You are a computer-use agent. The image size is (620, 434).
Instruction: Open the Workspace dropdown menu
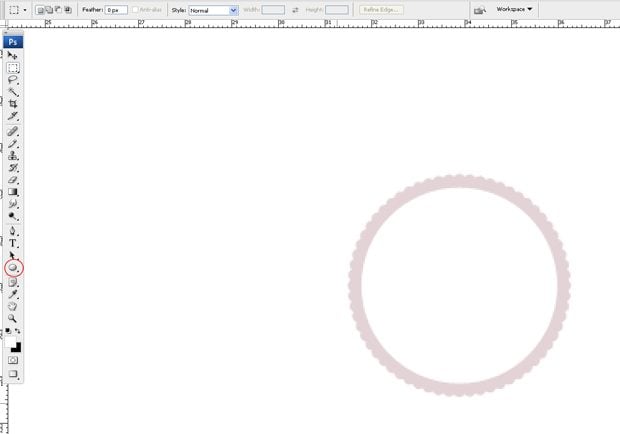click(515, 9)
